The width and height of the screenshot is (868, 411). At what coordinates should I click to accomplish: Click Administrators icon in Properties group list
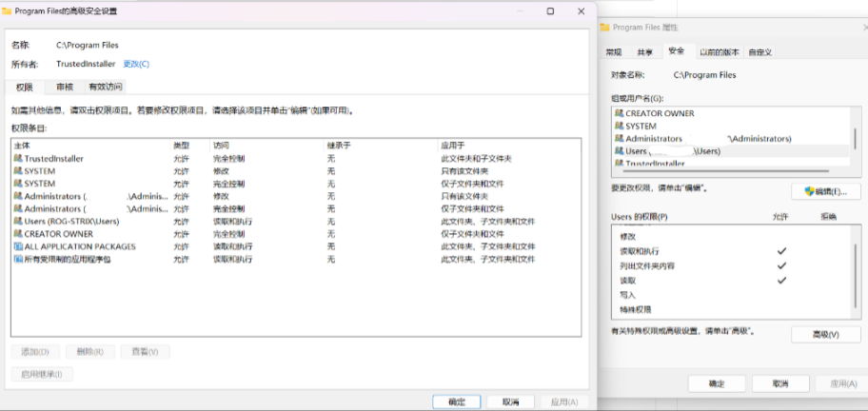[619, 139]
